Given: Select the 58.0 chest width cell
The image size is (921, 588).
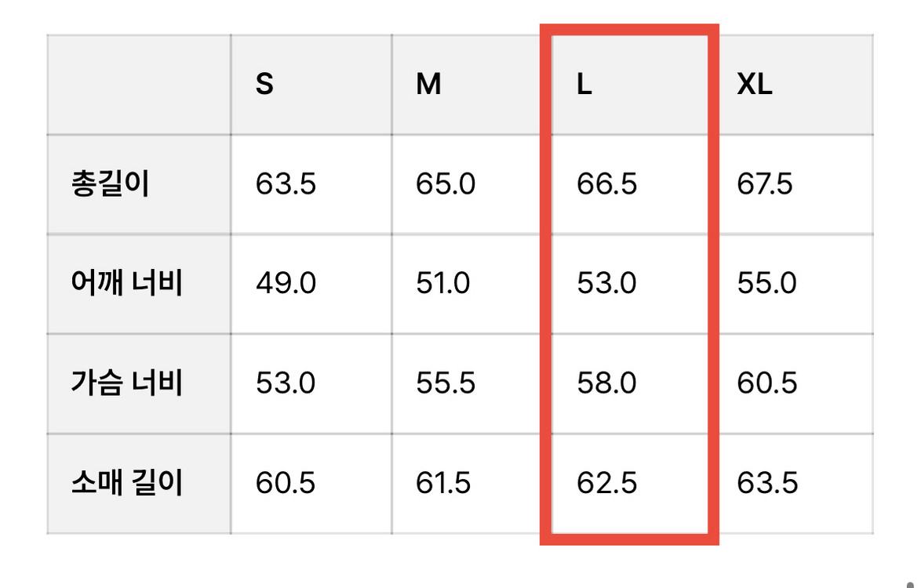Looking at the screenshot, I should 607,383.
